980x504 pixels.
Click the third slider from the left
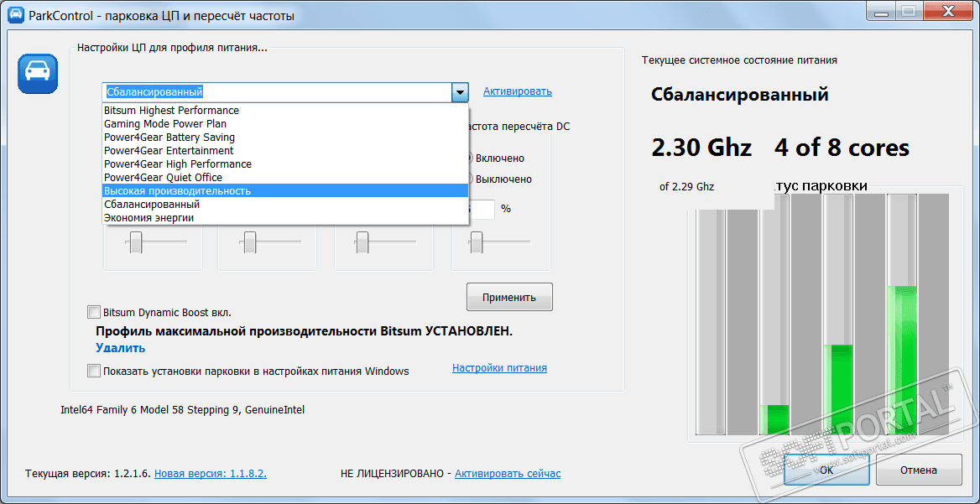click(x=362, y=241)
